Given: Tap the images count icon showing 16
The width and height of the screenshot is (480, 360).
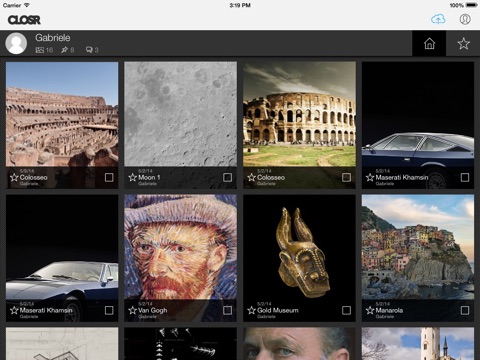Looking at the screenshot, I should click(x=40, y=50).
